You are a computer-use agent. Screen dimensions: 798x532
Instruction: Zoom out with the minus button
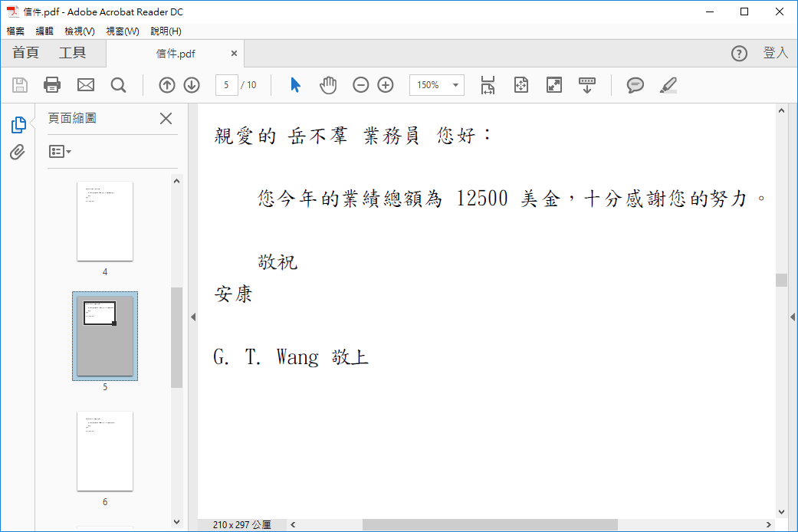pyautogui.click(x=360, y=85)
